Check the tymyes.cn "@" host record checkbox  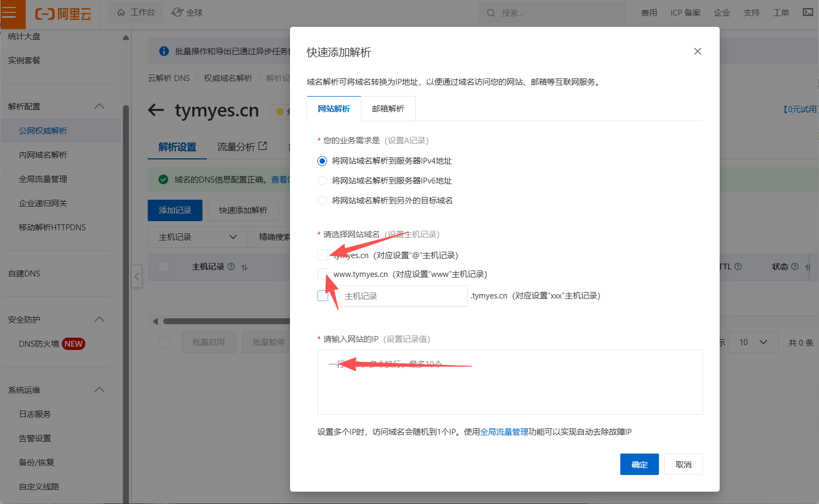click(x=322, y=255)
